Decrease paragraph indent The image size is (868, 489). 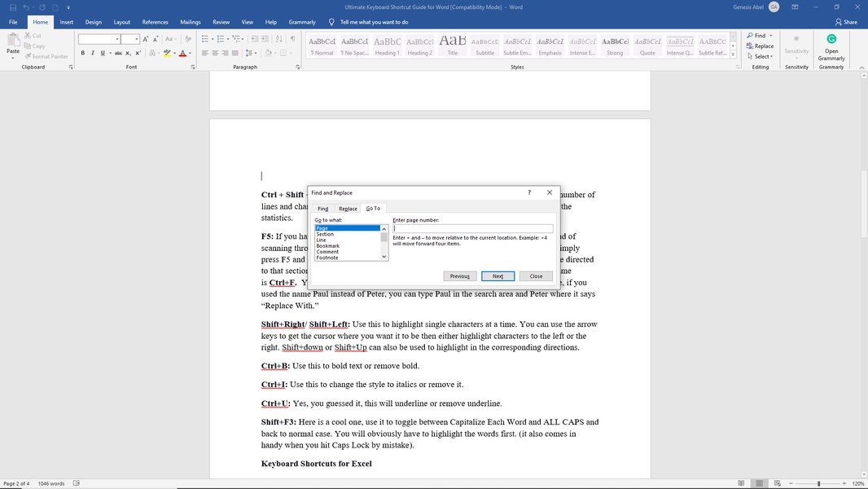255,39
